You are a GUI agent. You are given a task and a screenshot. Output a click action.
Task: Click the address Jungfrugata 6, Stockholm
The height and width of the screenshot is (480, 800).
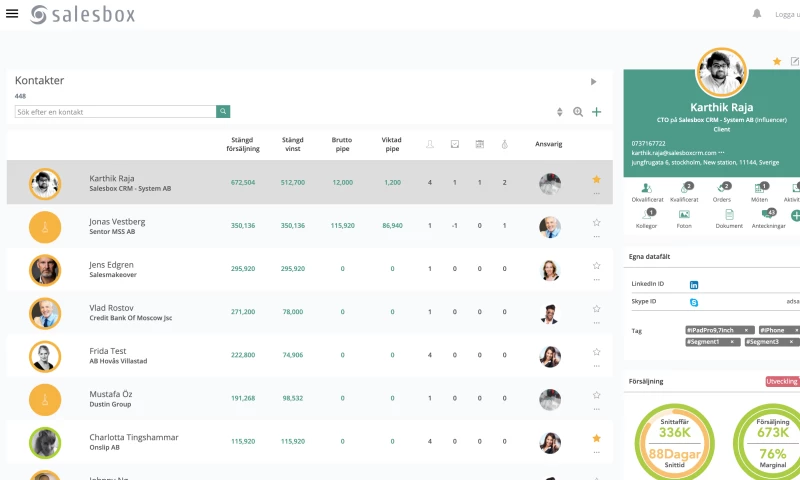705,162
